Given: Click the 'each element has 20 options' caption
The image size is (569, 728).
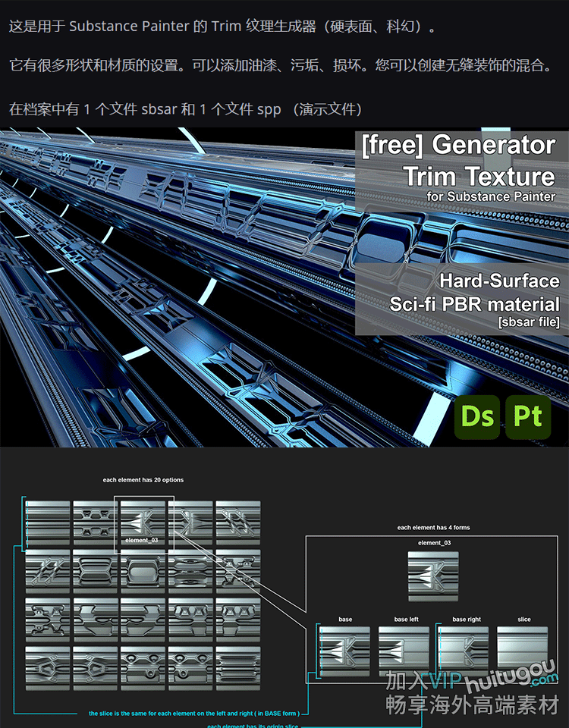Looking at the screenshot, I should coord(143,480).
